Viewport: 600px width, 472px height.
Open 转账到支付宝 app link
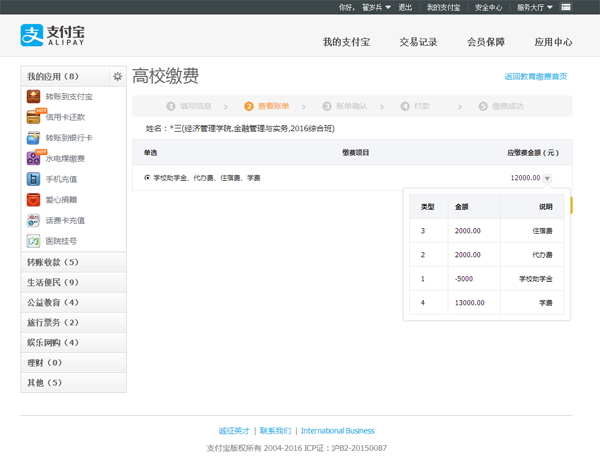(69, 97)
